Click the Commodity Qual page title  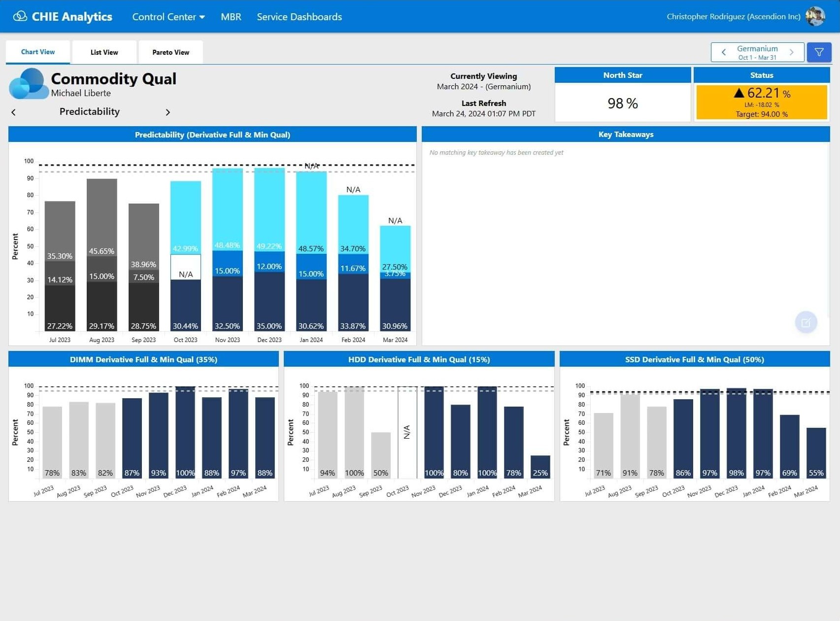point(114,79)
